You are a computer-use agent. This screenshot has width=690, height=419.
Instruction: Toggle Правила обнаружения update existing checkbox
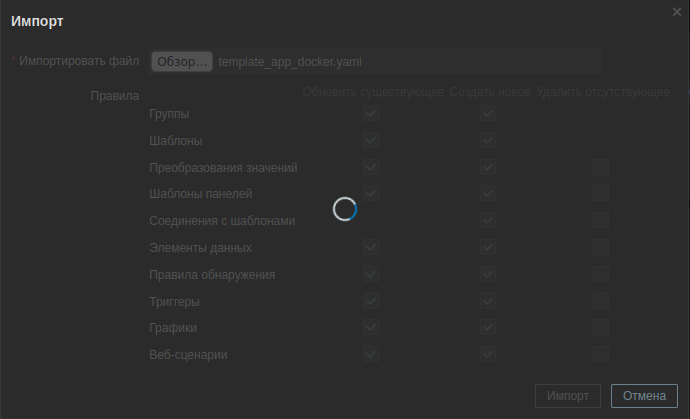371,274
